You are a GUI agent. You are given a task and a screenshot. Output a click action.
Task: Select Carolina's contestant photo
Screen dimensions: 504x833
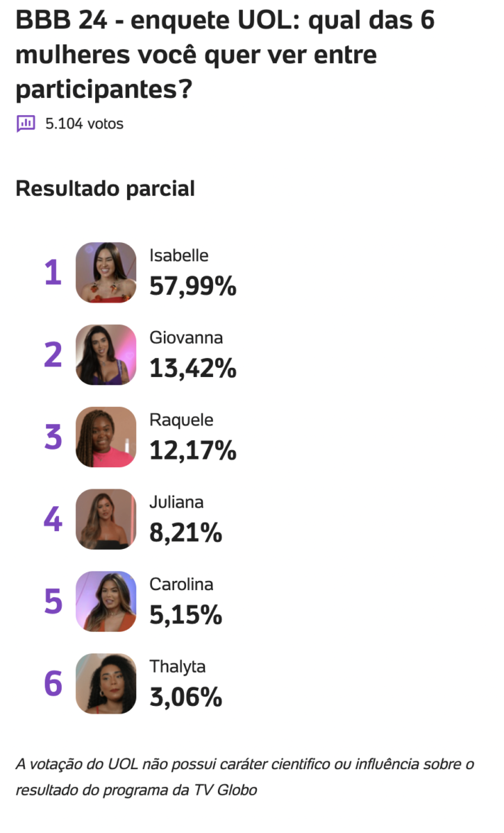tap(106, 601)
